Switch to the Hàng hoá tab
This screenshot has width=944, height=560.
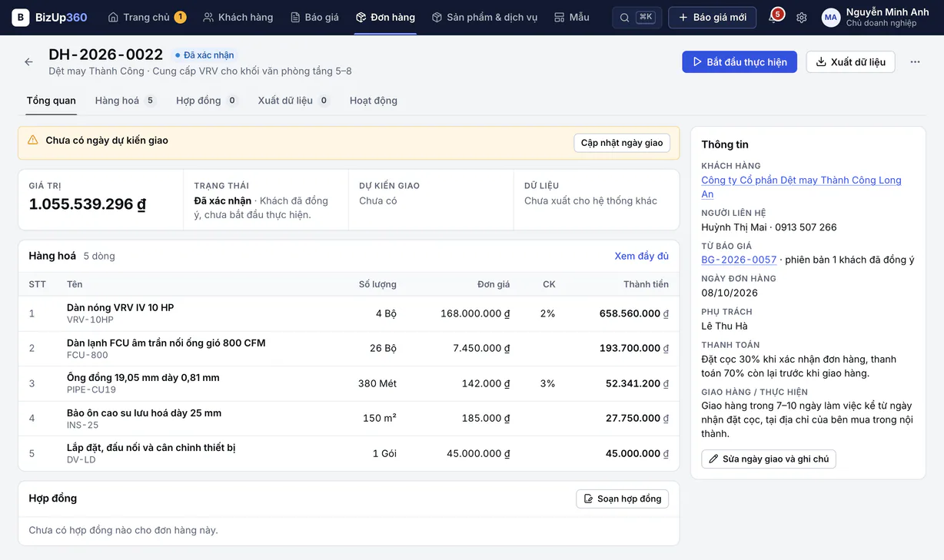tap(125, 101)
